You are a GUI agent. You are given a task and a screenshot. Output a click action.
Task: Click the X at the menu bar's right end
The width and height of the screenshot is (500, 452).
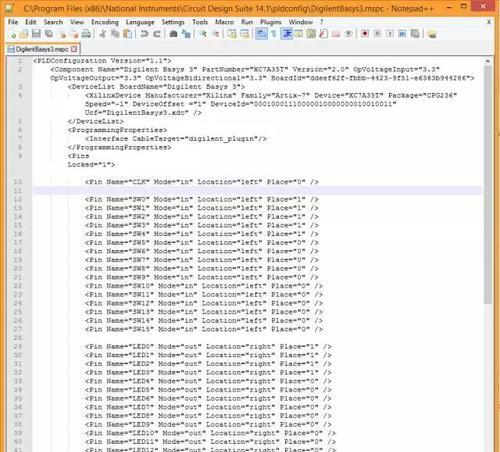pyautogui.click(x=489, y=22)
